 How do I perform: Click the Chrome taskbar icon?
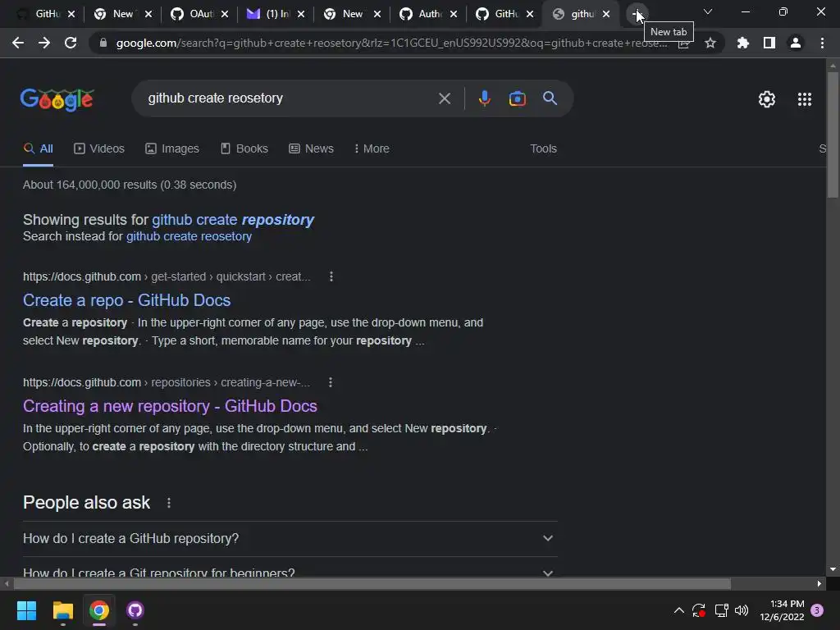pyautogui.click(x=99, y=610)
